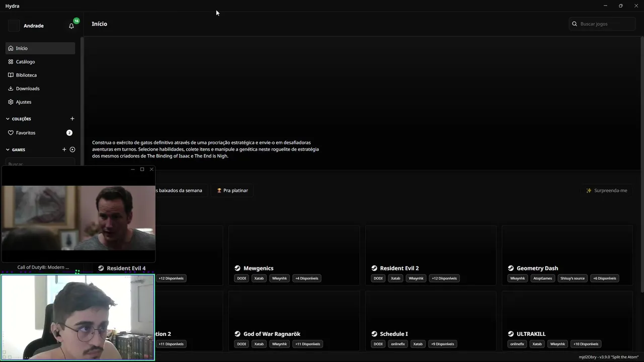The width and height of the screenshot is (644, 362).
Task: Click the Mewgenics description text in banner
Action: tap(205, 149)
